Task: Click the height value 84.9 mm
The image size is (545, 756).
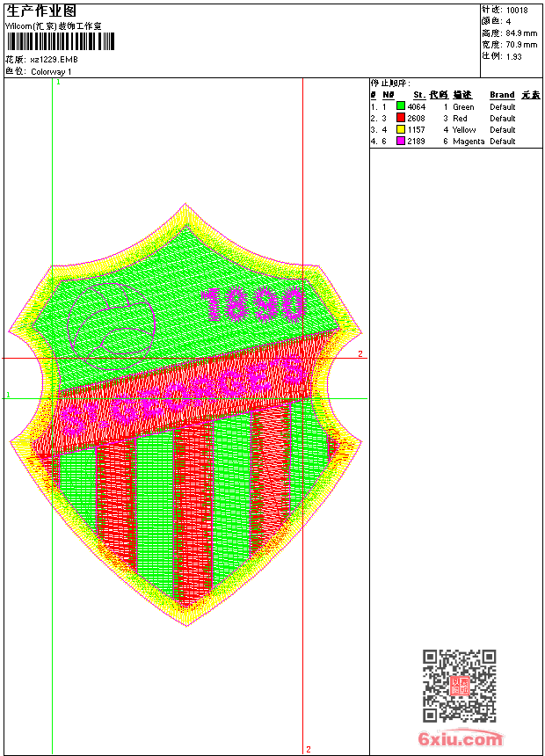Action: (521, 33)
